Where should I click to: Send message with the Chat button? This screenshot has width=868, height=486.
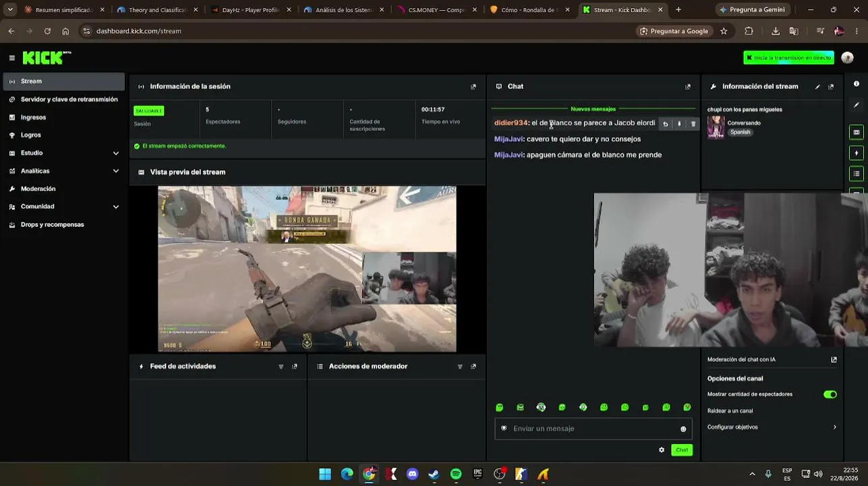point(682,450)
